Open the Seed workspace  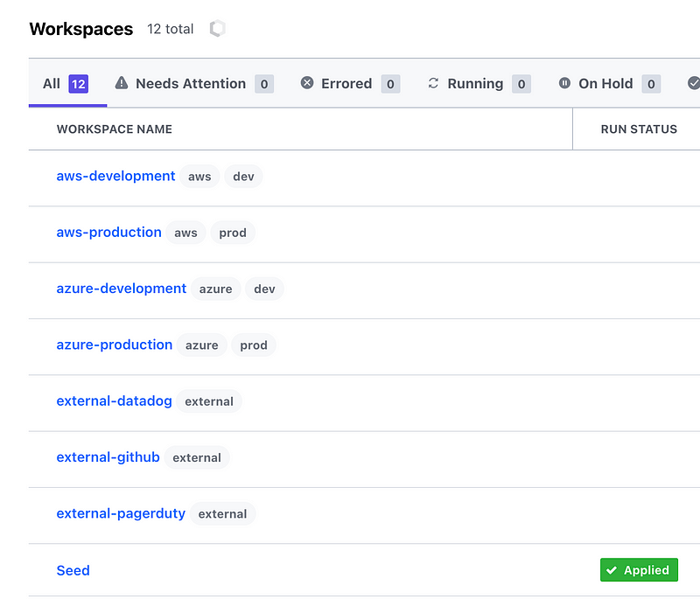pos(73,570)
